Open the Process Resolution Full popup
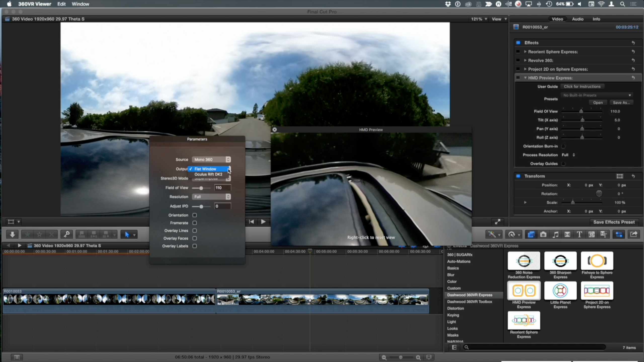Screen dimensions: 644x362 (568, 155)
